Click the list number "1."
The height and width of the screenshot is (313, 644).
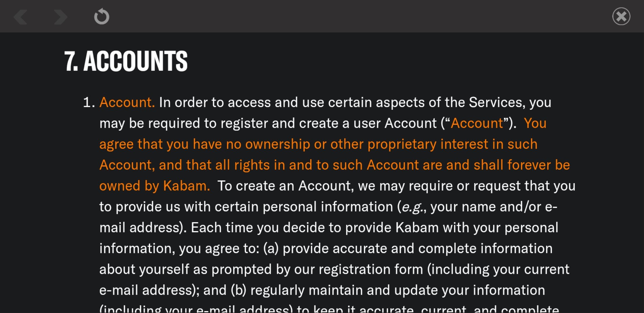89,102
